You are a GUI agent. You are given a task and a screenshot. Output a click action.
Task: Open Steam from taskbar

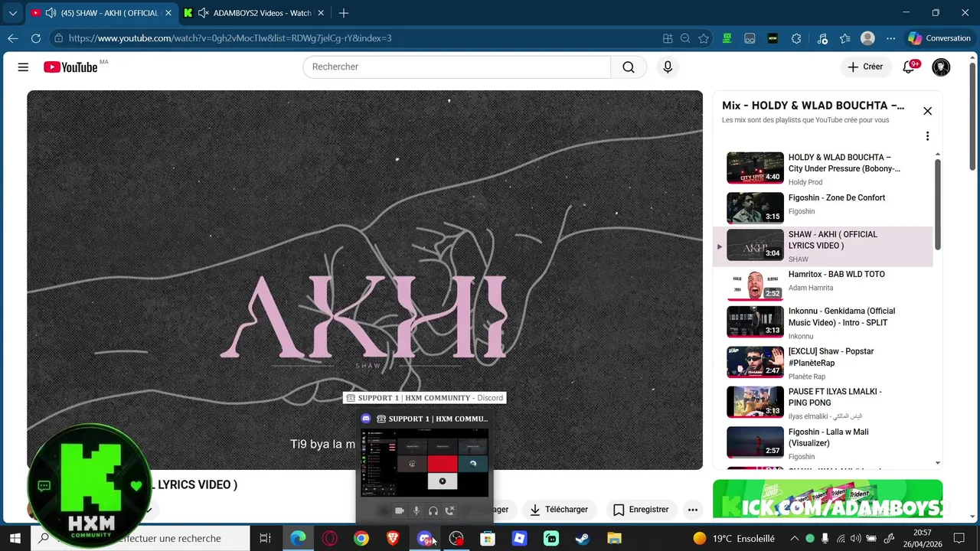point(583,538)
